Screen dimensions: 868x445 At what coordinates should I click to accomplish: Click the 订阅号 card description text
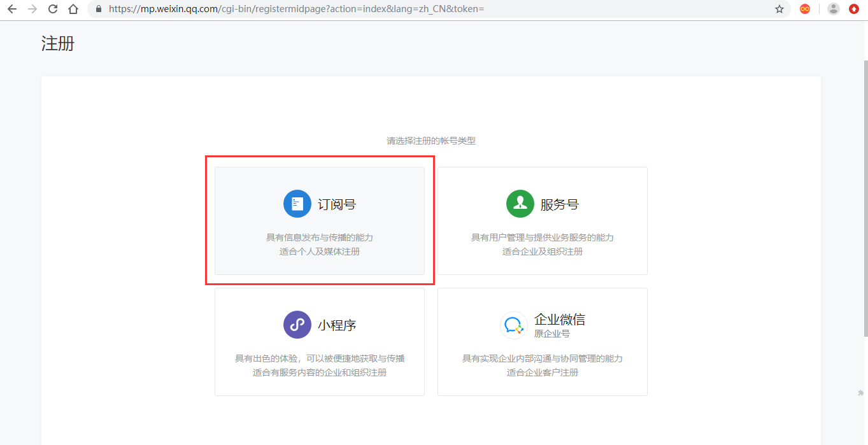coord(320,244)
